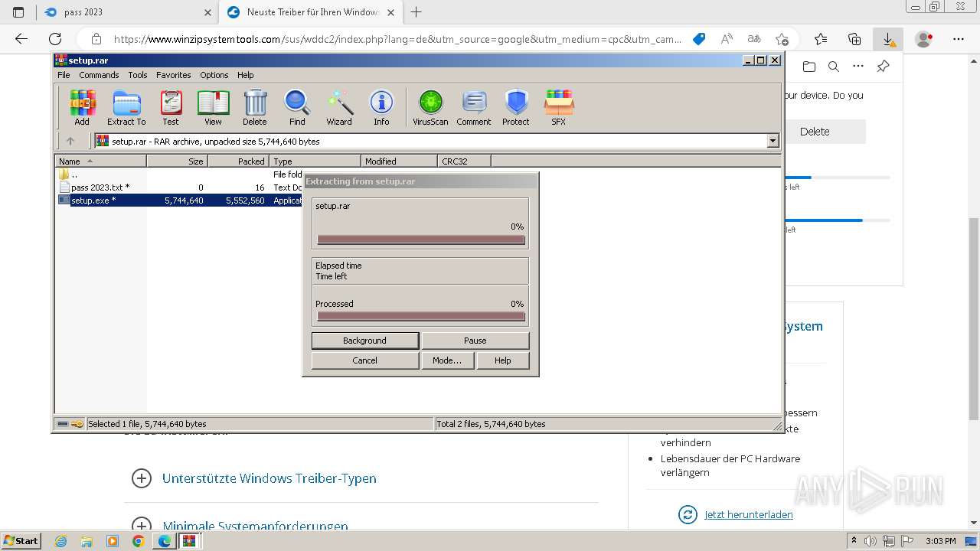Cancel the extraction
Image resolution: width=980 pixels, height=551 pixels.
(364, 360)
